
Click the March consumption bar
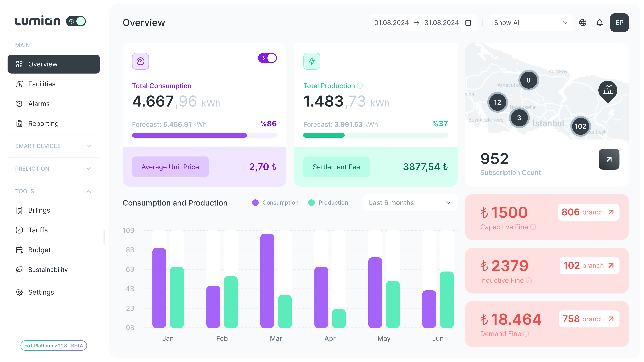click(x=267, y=281)
